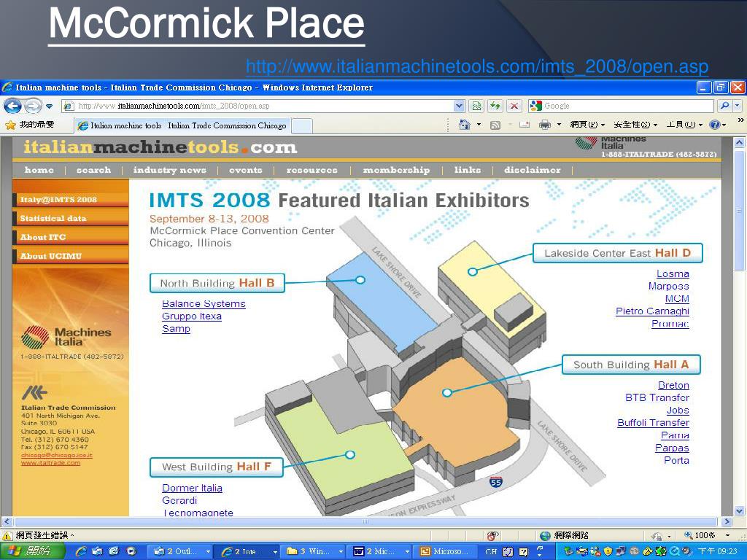Viewport: 747px width, 560px height.
Task: Click the taskbar clock showing 09:23
Action: click(717, 551)
